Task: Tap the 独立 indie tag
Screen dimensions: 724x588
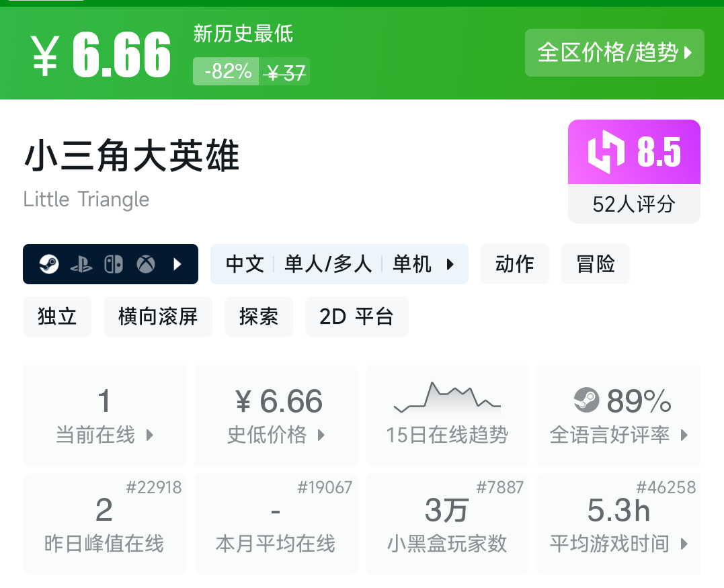Action: [x=57, y=317]
